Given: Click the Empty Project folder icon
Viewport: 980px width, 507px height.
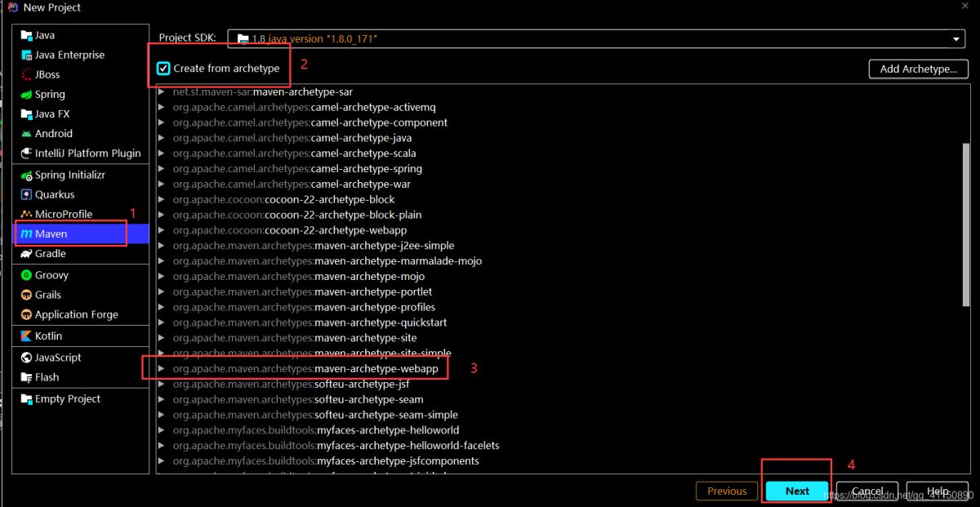Looking at the screenshot, I should (x=26, y=398).
